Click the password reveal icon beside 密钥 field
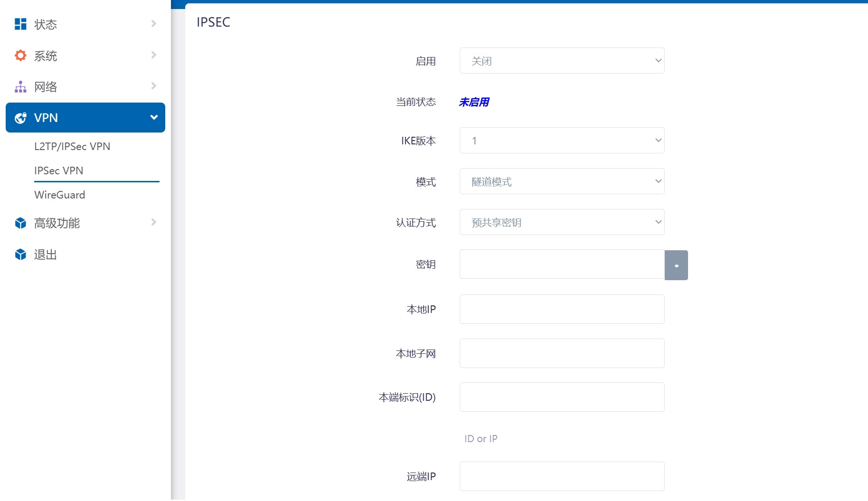This screenshot has height=501, width=868. coord(676,265)
